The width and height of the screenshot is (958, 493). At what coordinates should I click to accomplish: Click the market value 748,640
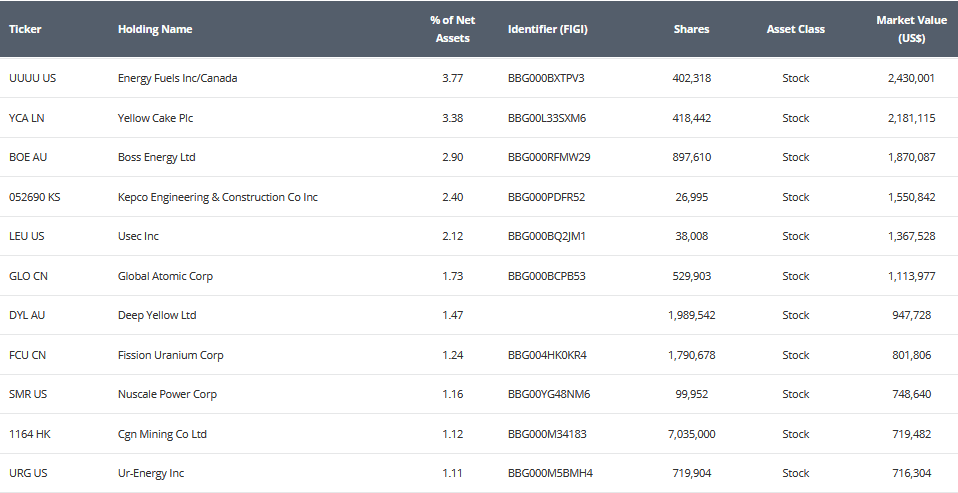click(x=912, y=394)
